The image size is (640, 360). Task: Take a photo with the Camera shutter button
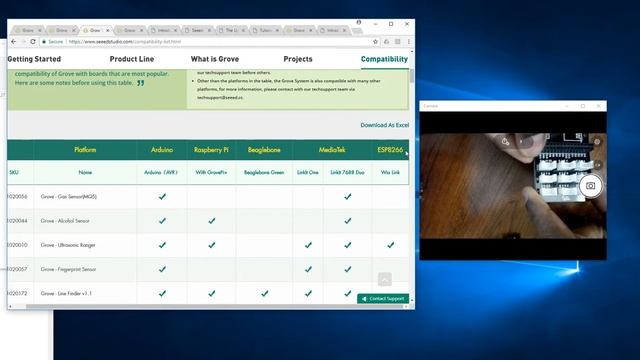590,186
